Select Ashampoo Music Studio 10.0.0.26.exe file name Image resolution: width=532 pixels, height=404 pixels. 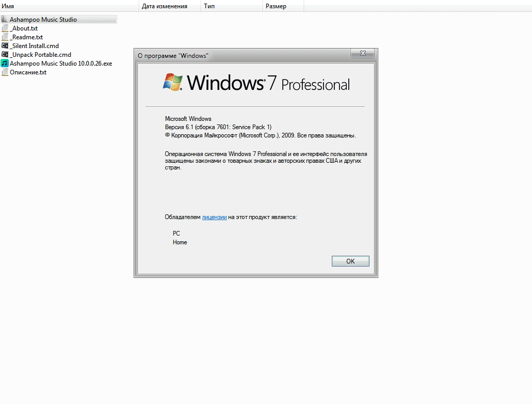[61, 64]
